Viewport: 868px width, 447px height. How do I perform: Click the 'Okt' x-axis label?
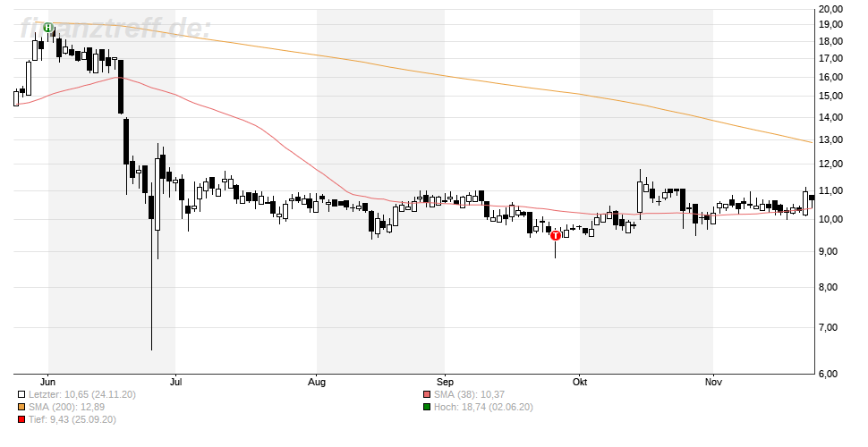click(x=580, y=382)
